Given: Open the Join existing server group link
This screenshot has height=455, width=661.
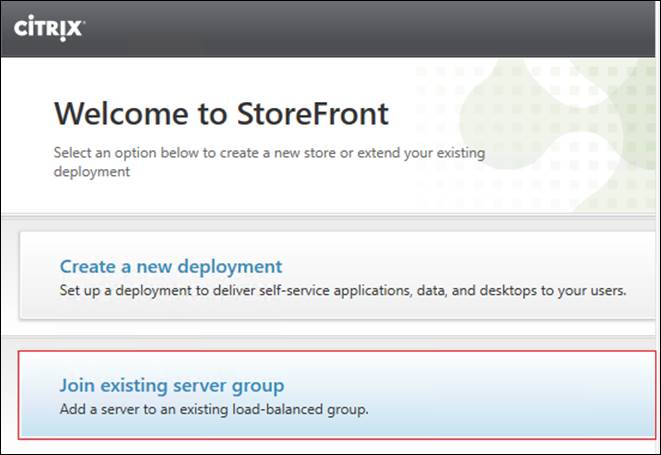Looking at the screenshot, I should pyautogui.click(x=172, y=385).
